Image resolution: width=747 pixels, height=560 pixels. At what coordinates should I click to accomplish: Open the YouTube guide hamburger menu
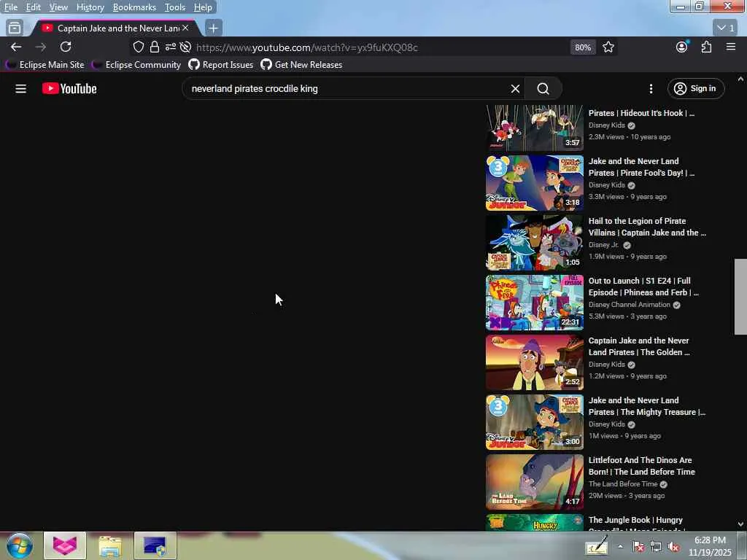pyautogui.click(x=20, y=88)
